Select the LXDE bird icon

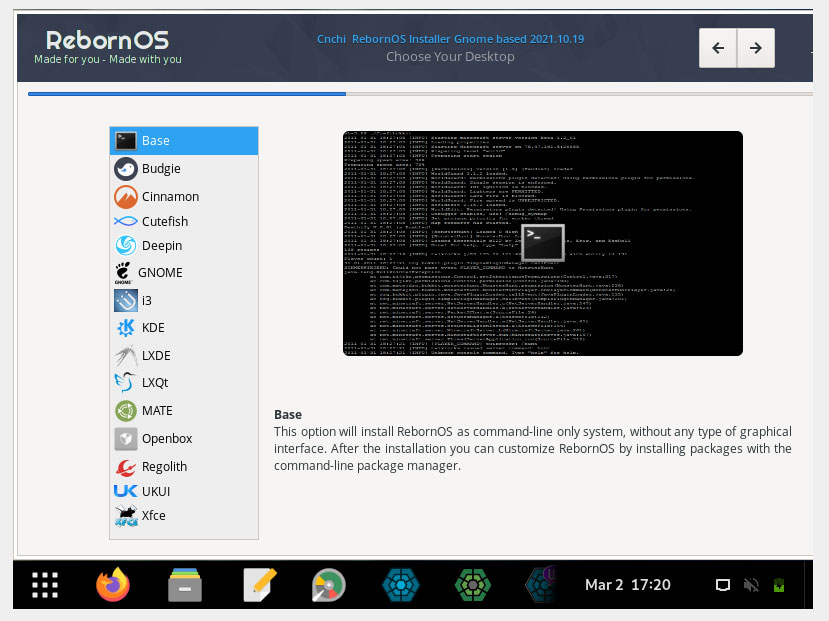[126, 355]
